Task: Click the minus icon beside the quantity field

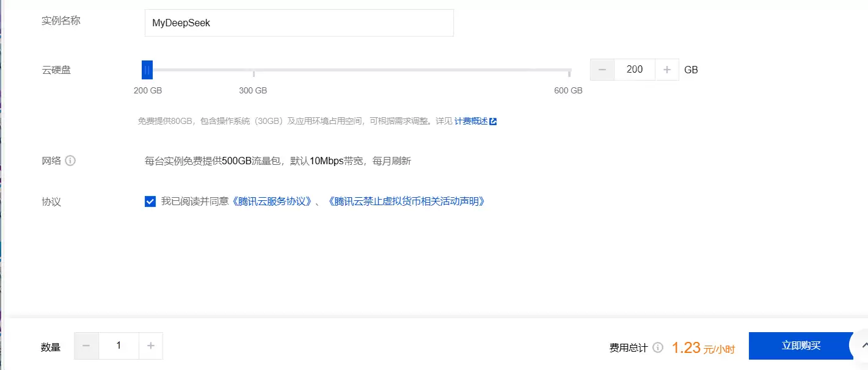Action: (86, 345)
